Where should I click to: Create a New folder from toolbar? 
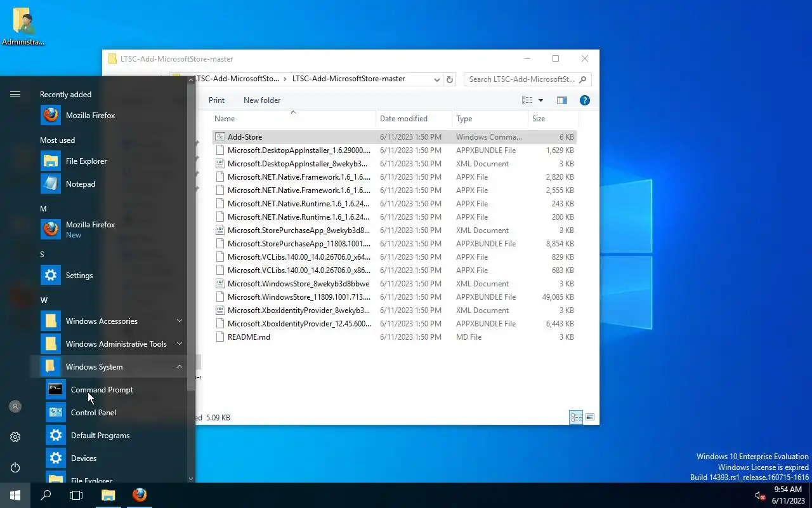point(262,100)
